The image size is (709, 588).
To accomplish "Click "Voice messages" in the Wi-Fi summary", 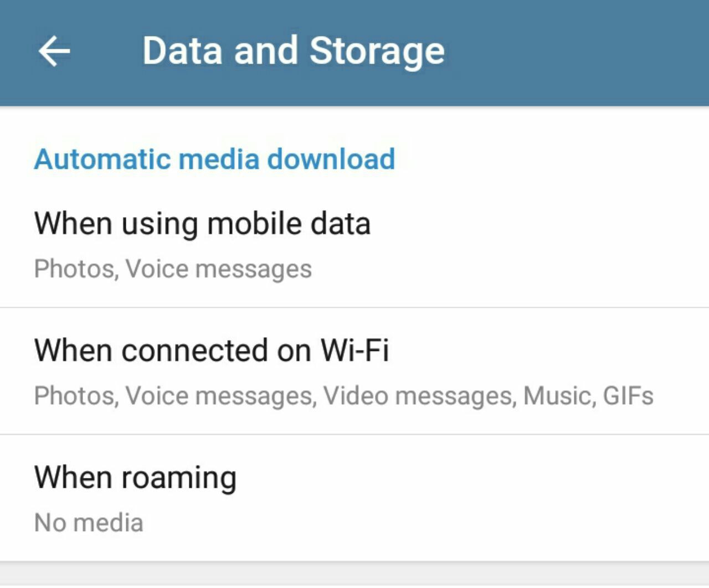I will point(219,396).
